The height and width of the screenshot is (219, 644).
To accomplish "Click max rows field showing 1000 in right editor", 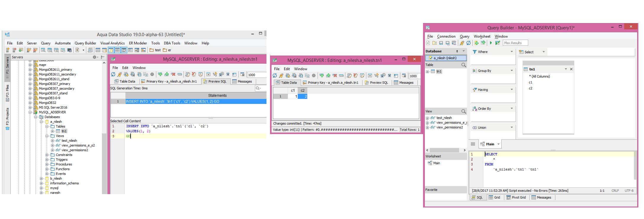I will (414, 76).
